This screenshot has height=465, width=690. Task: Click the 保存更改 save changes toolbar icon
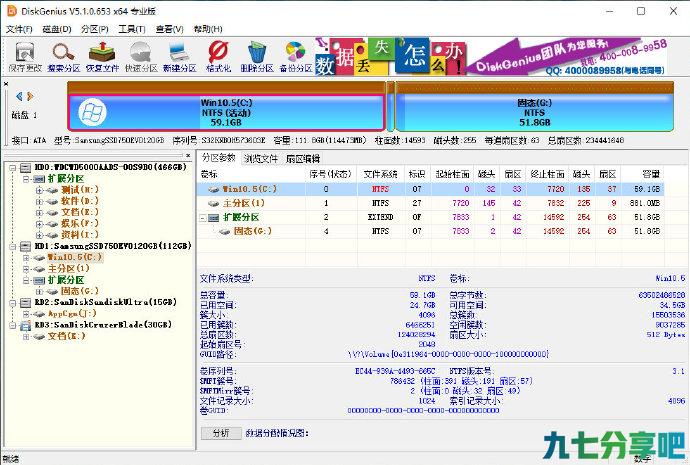click(x=25, y=57)
